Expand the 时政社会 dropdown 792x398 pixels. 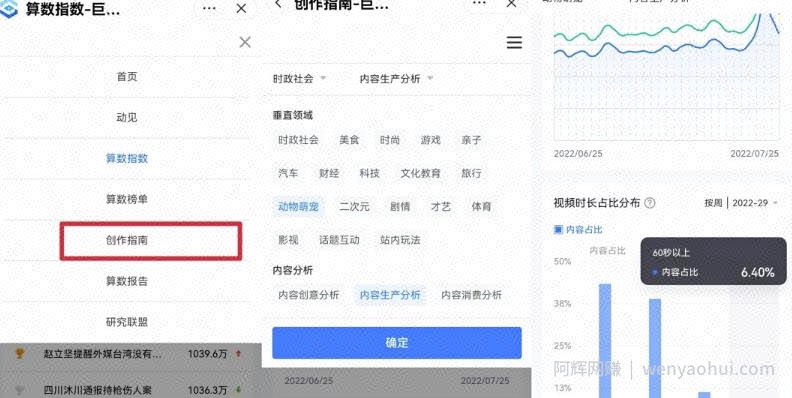click(299, 79)
